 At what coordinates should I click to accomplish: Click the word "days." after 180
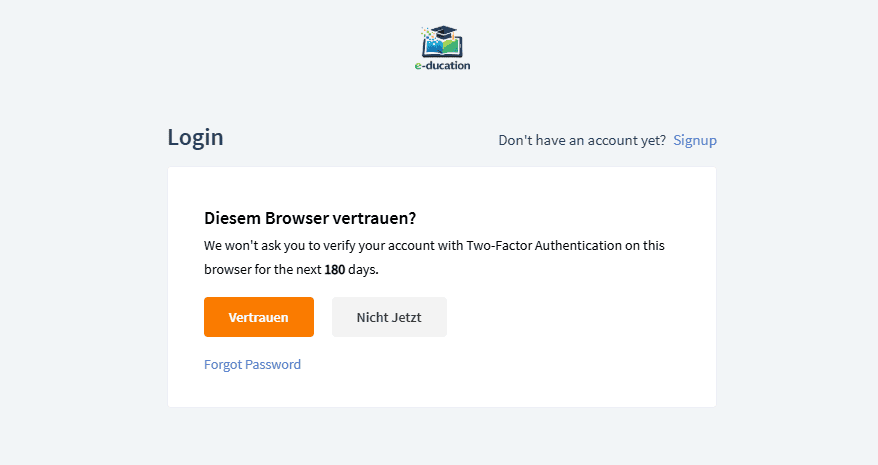364,270
